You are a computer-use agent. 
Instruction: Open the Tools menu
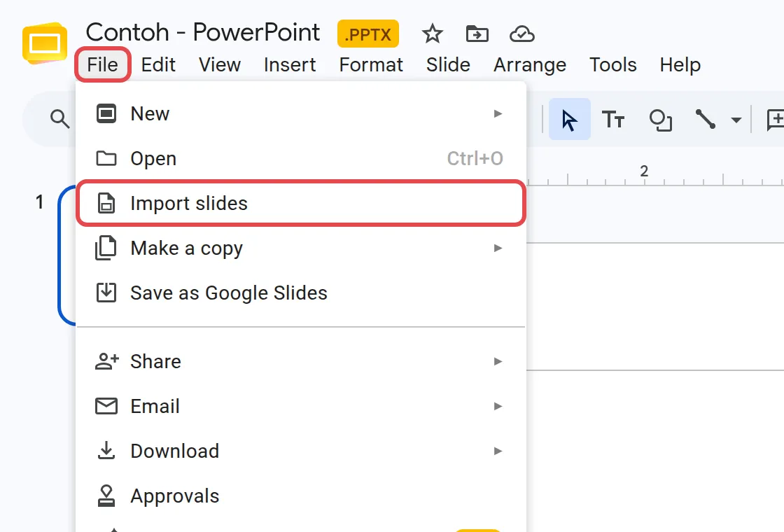(x=613, y=64)
